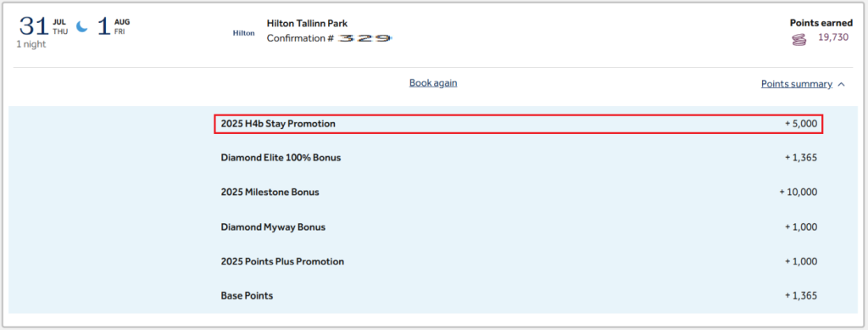This screenshot has width=868, height=330.
Task: Select the Diamond Elite 100% Bonus label
Action: [x=281, y=158]
